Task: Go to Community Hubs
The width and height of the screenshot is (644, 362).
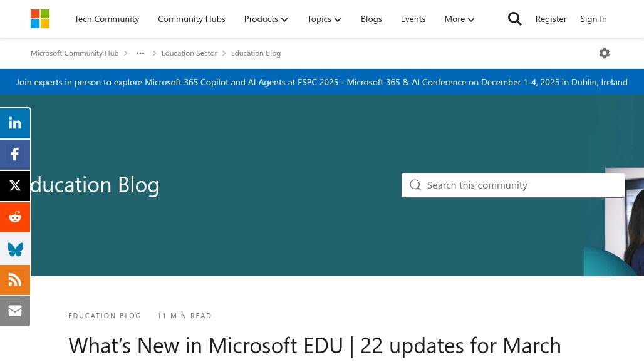Action: pyautogui.click(x=191, y=19)
